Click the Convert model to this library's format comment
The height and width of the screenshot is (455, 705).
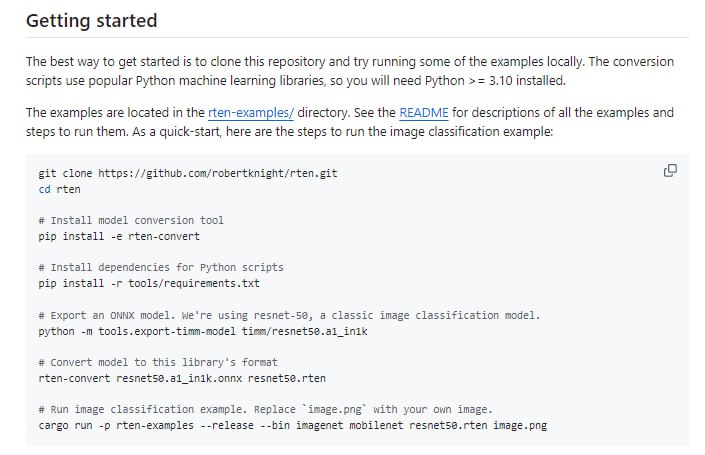pyautogui.click(x=157, y=362)
